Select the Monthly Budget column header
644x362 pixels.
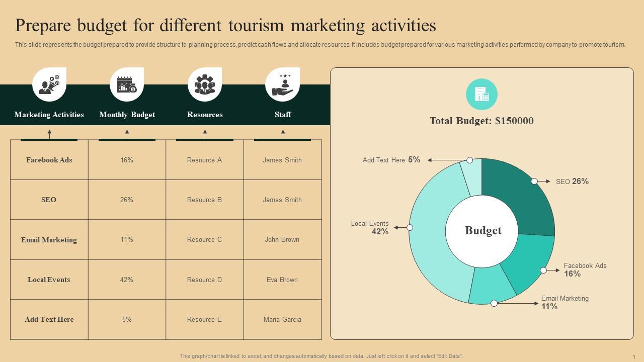[x=127, y=115]
